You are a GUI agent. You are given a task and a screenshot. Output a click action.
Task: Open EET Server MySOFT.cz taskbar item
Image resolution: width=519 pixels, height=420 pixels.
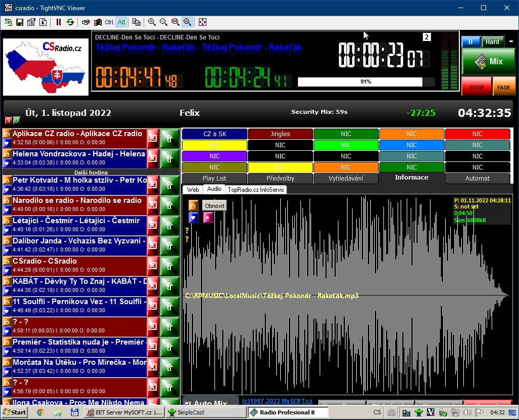[124, 412]
